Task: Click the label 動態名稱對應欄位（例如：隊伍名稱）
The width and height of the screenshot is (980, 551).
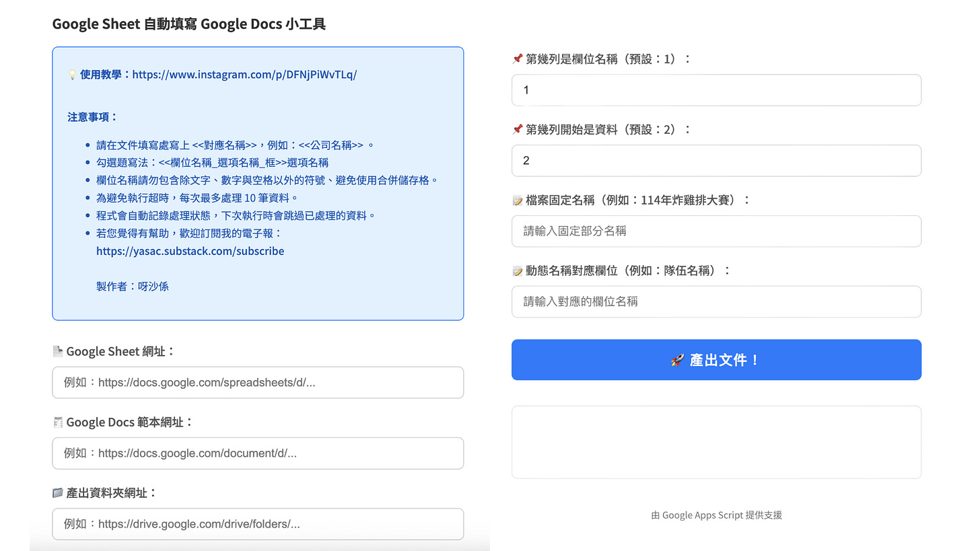Action: point(629,271)
